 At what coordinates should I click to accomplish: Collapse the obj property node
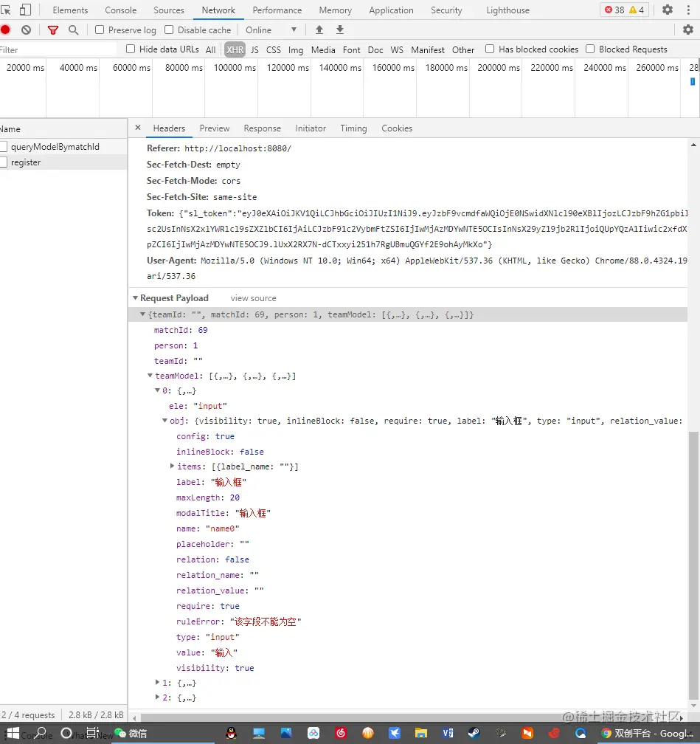coord(164,421)
